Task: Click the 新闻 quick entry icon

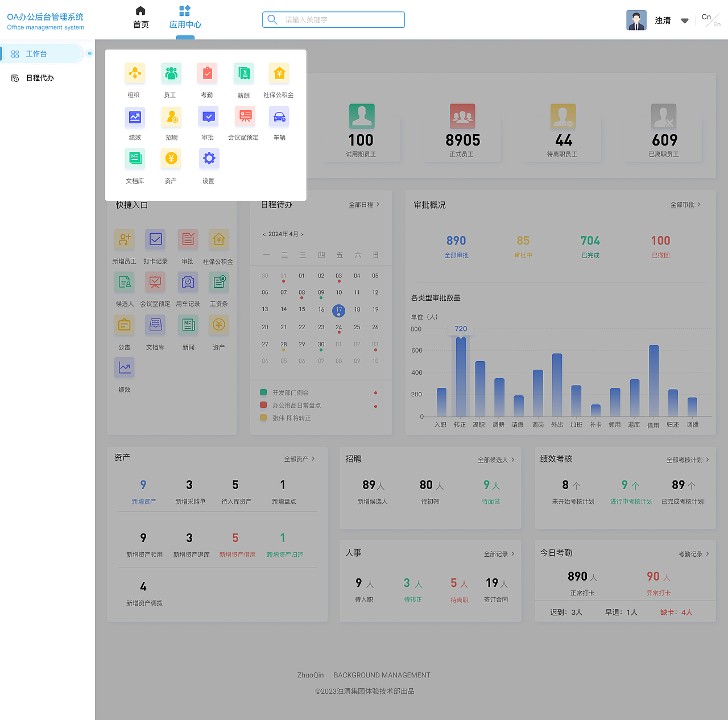Action: (188, 325)
